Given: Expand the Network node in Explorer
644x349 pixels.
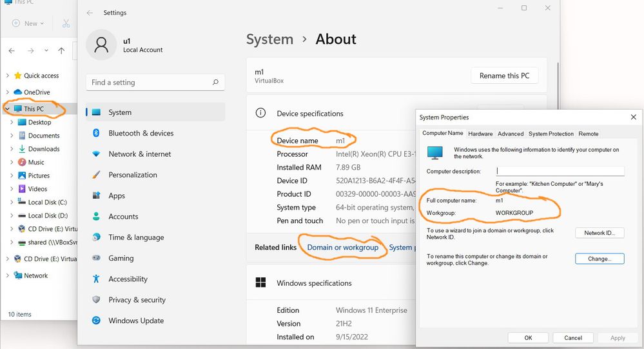Looking at the screenshot, I should click(x=7, y=275).
